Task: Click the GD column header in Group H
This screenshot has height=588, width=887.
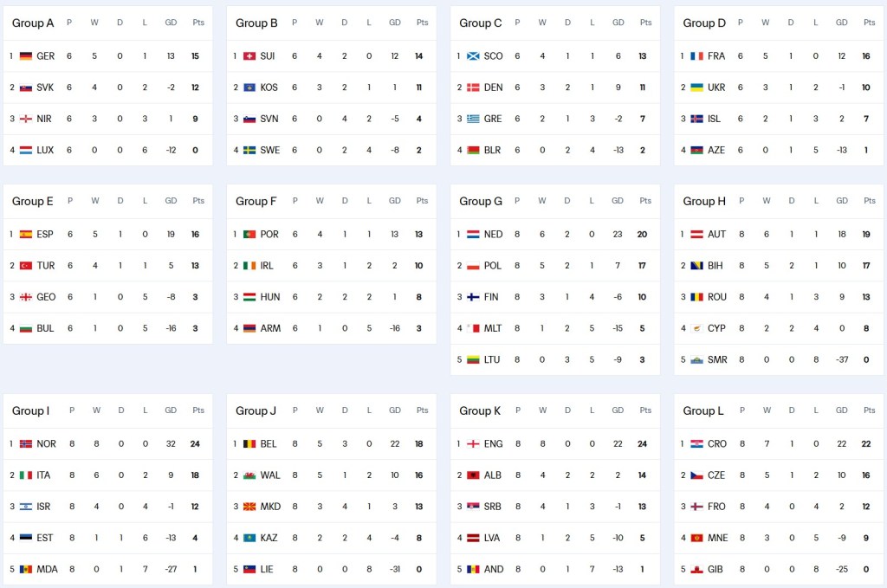Action: pos(841,201)
